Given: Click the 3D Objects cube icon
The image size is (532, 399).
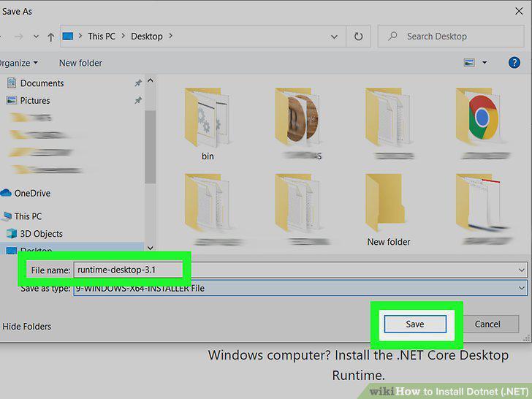Looking at the screenshot, I should coord(12,233).
